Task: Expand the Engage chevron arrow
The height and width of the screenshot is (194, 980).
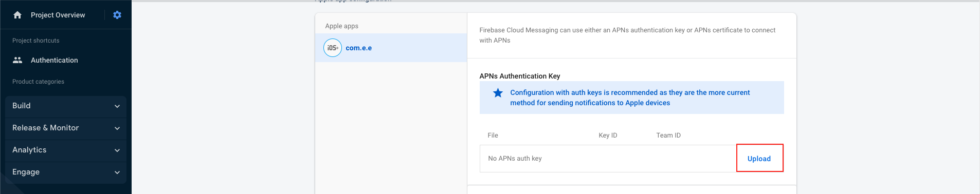Action: [x=117, y=172]
